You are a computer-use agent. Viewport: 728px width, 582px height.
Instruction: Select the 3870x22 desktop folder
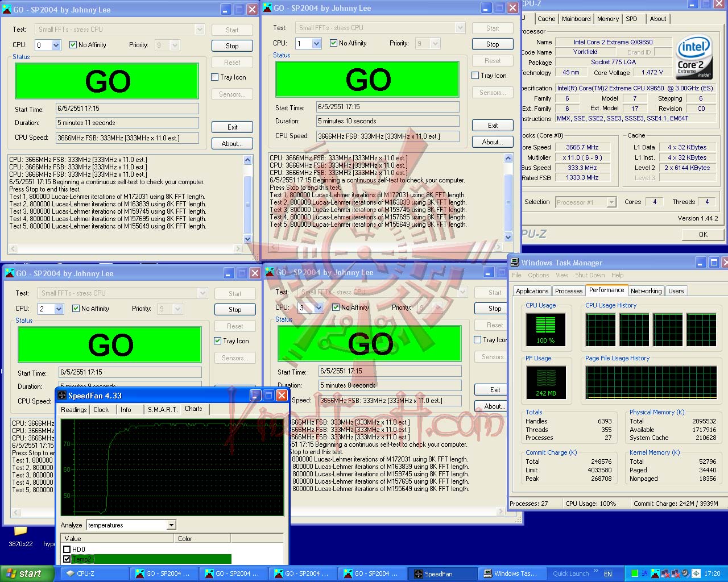click(x=20, y=536)
